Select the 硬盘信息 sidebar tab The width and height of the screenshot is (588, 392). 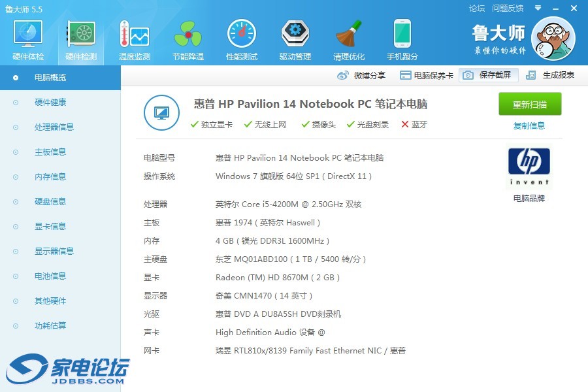pyautogui.click(x=60, y=201)
